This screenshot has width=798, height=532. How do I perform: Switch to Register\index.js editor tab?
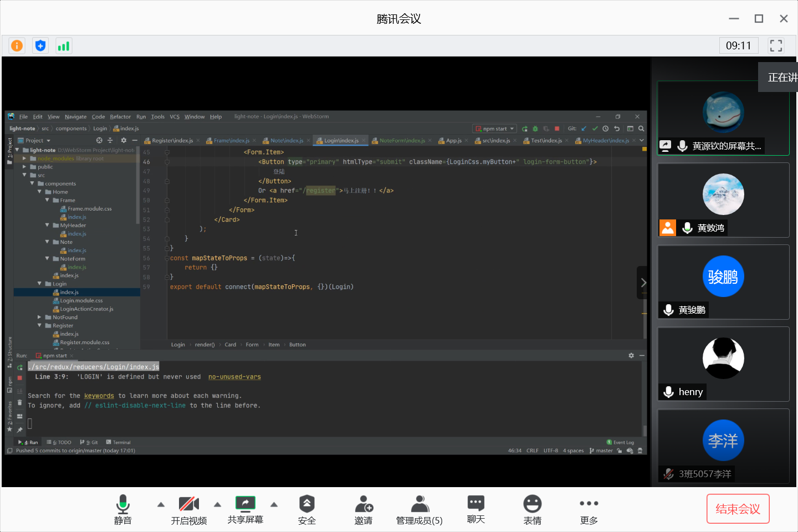(x=172, y=141)
